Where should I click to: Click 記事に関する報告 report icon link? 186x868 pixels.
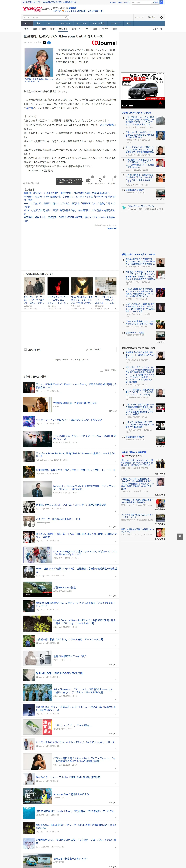[x=31, y=183]
